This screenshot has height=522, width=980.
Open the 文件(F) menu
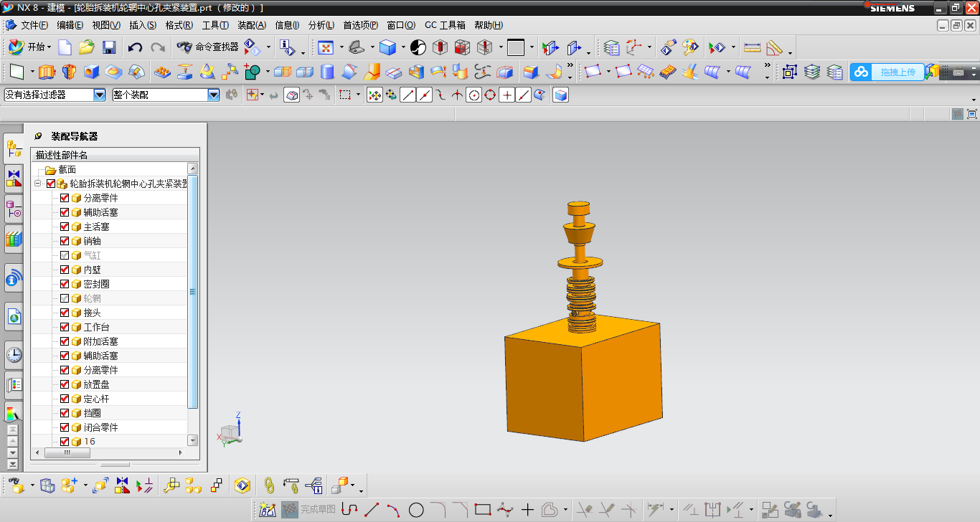pyautogui.click(x=34, y=25)
